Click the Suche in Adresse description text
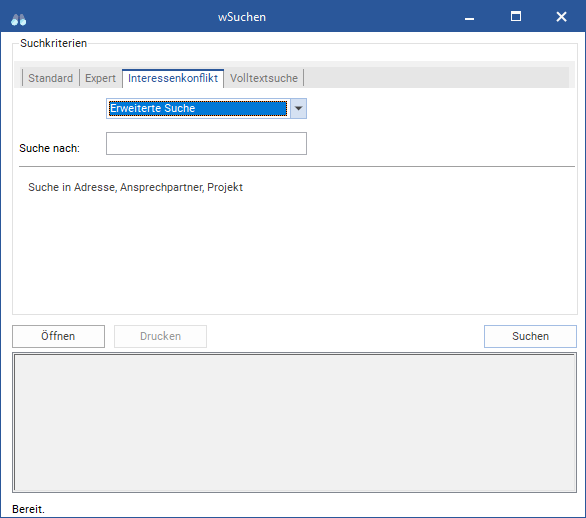The width and height of the screenshot is (586, 518). 135,187
